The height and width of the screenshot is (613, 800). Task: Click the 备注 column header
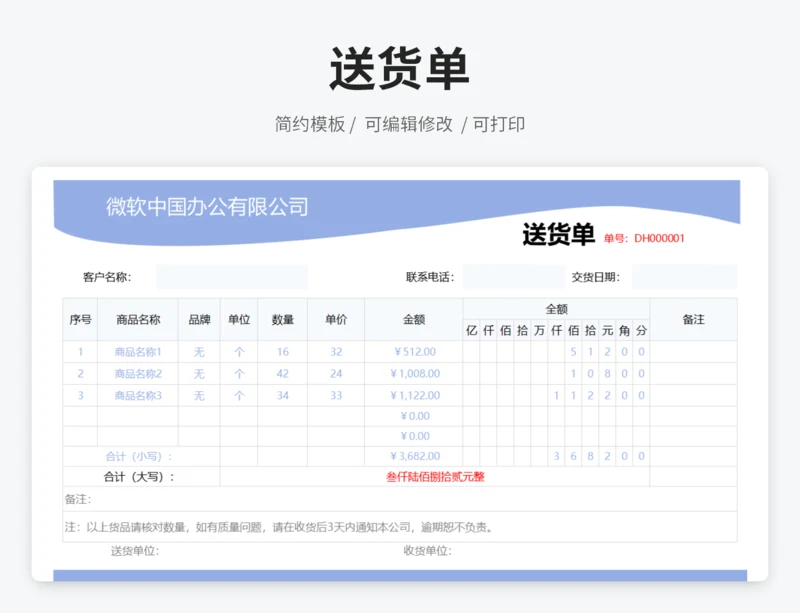point(693,320)
